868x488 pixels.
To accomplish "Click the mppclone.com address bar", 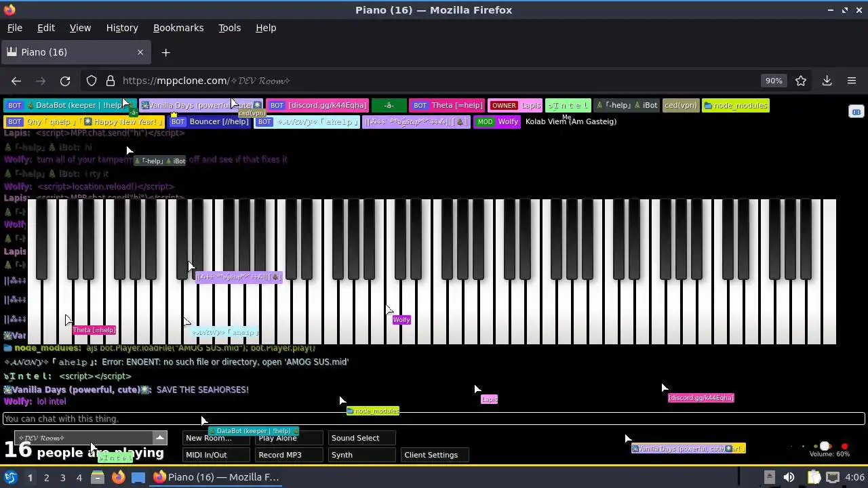I will 434,81.
